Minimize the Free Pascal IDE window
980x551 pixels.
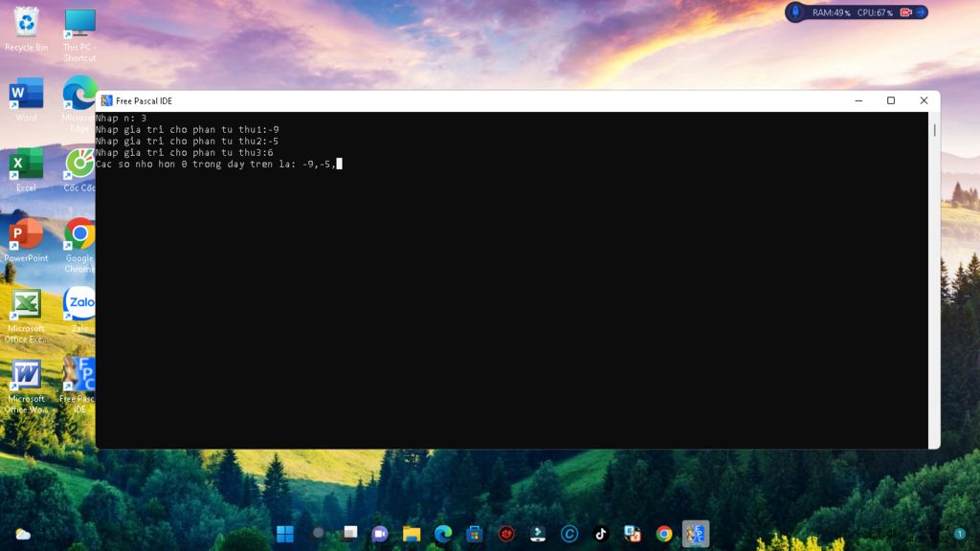pyautogui.click(x=858, y=100)
